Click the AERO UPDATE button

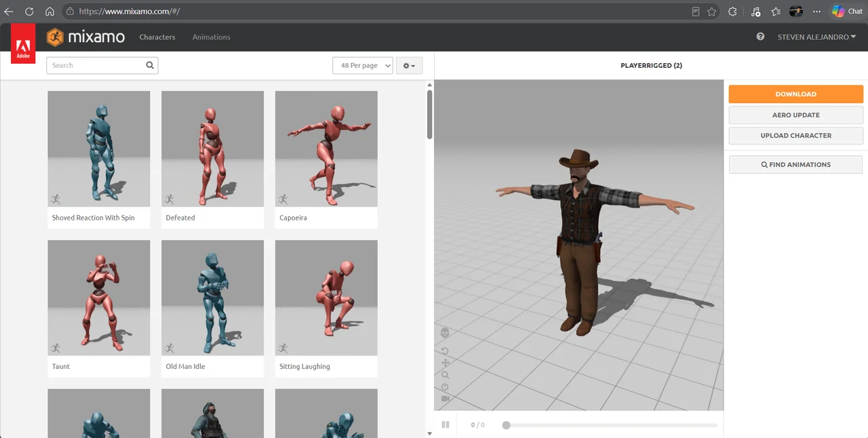tap(796, 115)
